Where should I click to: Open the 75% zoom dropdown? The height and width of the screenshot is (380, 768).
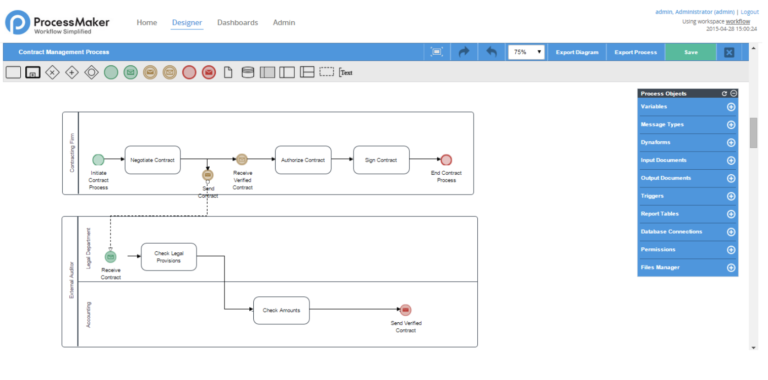point(526,52)
